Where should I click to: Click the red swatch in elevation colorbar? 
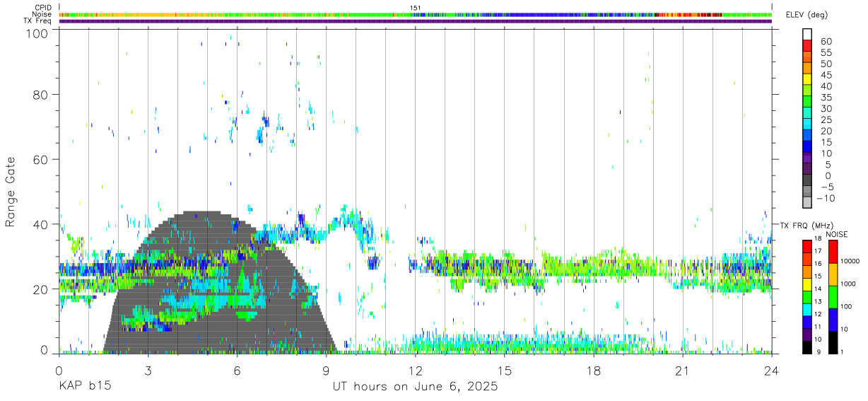coord(807,47)
